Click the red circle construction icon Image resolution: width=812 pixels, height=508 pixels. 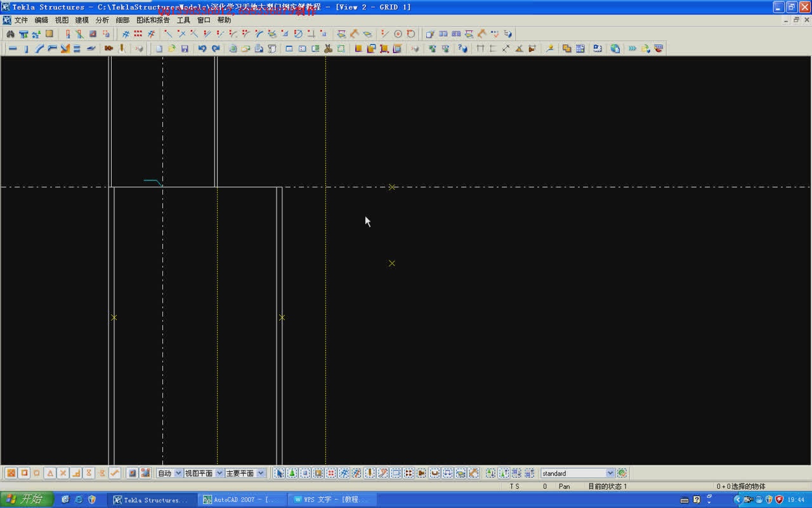coord(398,34)
